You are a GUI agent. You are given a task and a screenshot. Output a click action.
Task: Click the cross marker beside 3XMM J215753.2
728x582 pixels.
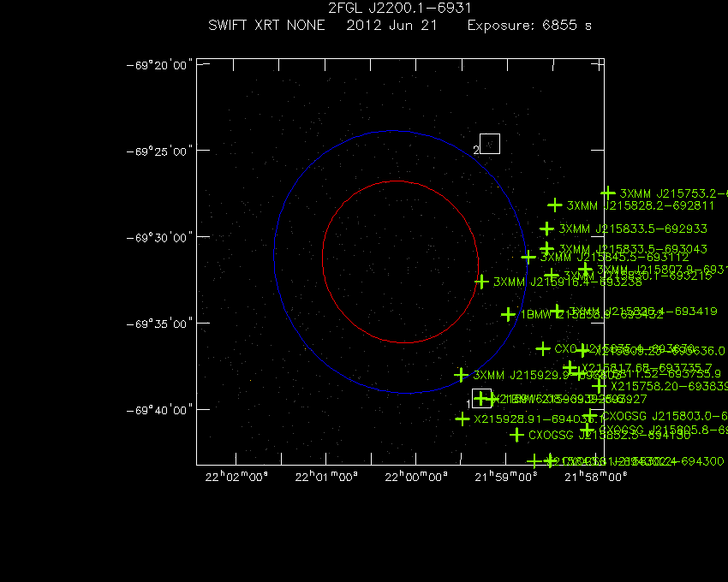point(608,193)
